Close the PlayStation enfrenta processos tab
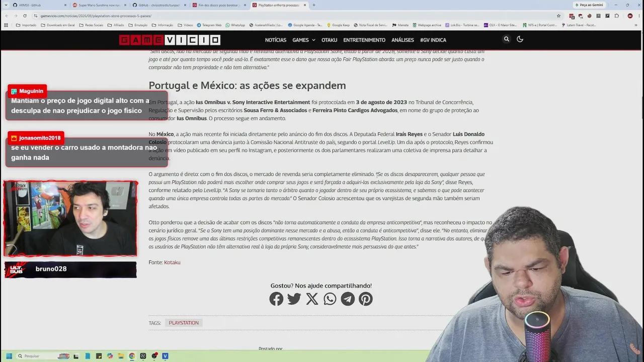This screenshot has height=362, width=644. [304, 5]
